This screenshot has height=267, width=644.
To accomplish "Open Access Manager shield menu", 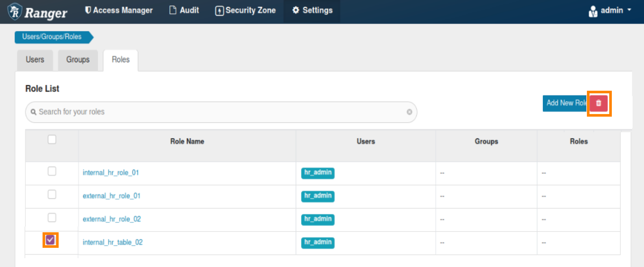I will pyautogui.click(x=119, y=10).
